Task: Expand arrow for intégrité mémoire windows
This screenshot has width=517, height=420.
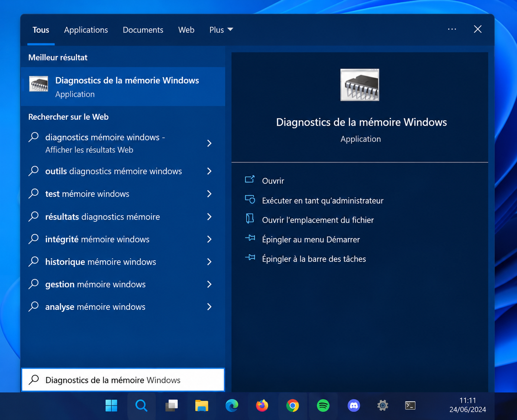Action: [209, 239]
